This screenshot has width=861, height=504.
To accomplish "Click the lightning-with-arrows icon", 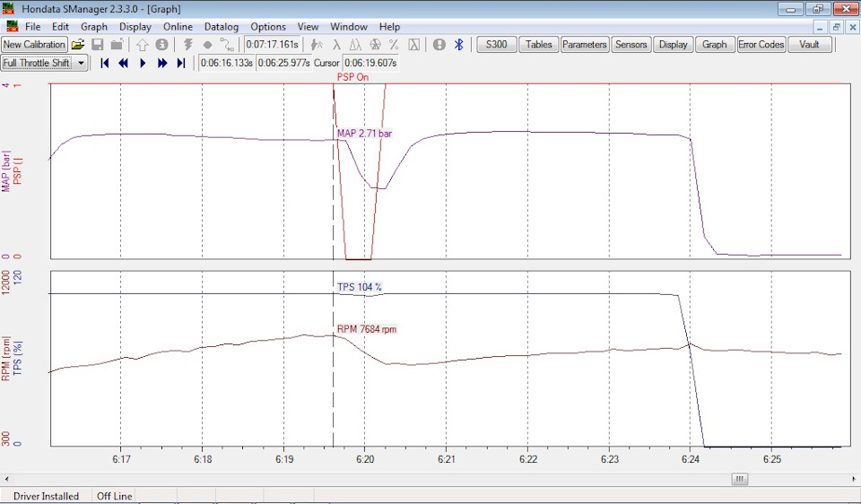I will (317, 45).
